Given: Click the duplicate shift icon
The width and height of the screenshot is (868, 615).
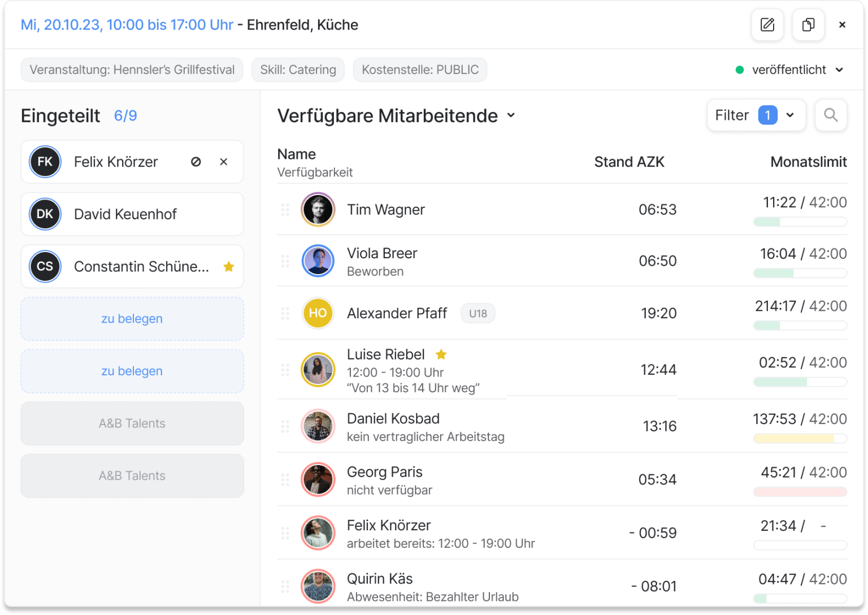Looking at the screenshot, I should [808, 25].
